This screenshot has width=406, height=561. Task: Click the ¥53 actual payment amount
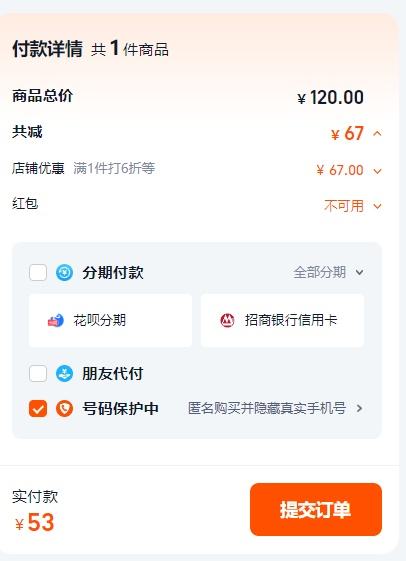pos(35,522)
